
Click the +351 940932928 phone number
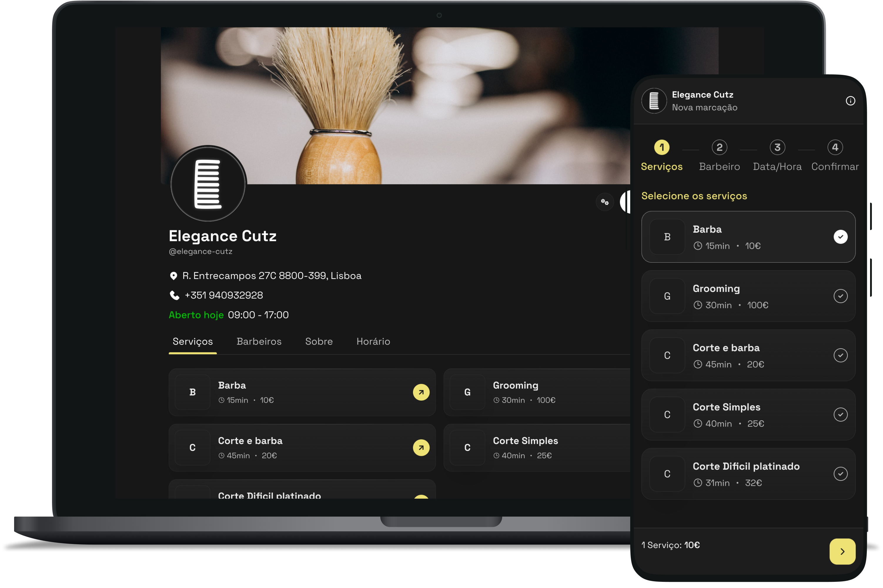tap(224, 295)
